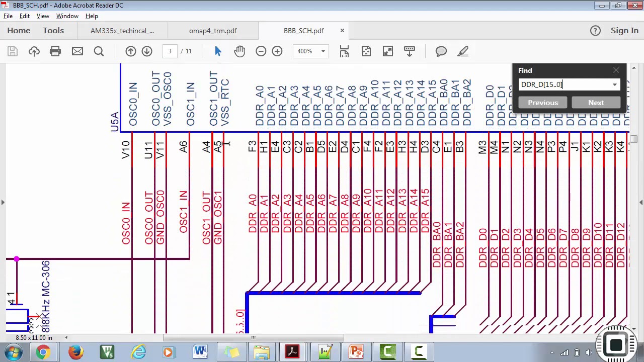Expand the left navigation pane arrow
The width and height of the screenshot is (644, 362).
point(3,202)
